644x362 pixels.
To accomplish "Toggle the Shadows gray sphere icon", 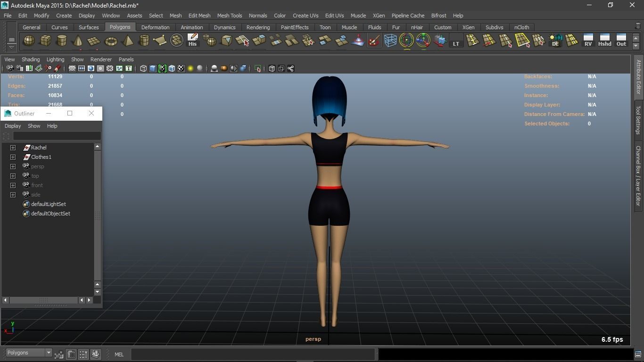I will point(200,68).
